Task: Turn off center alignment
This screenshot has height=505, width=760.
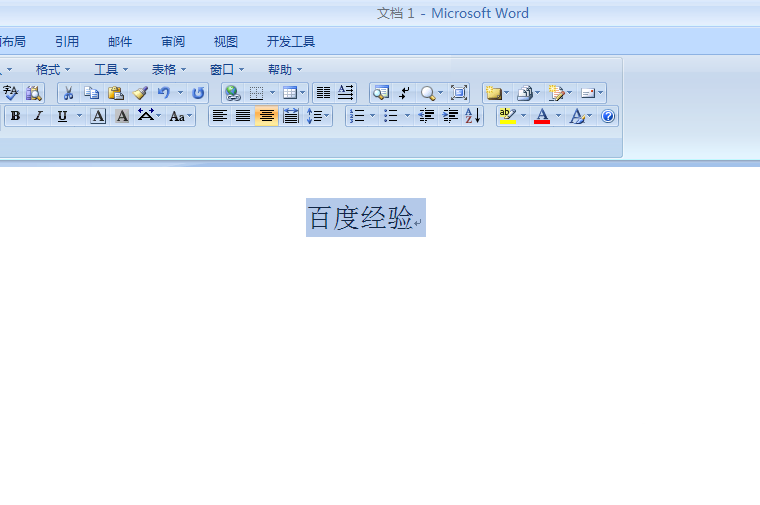Action: (x=266, y=116)
